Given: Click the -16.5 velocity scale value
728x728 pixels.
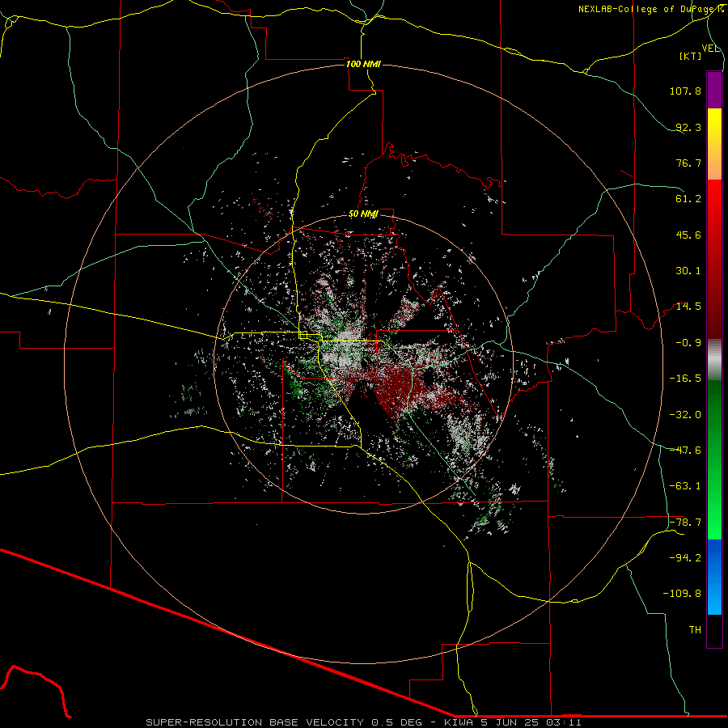Looking at the screenshot, I should [685, 379].
